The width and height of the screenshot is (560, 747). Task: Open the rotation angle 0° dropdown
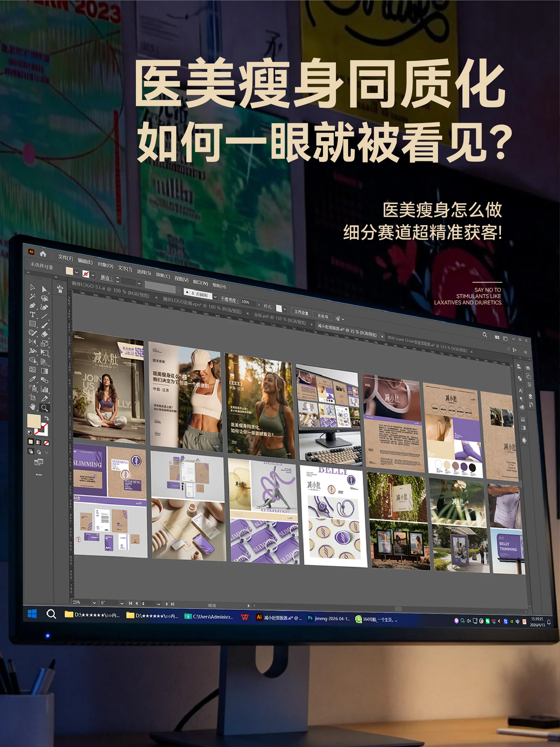tap(122, 603)
